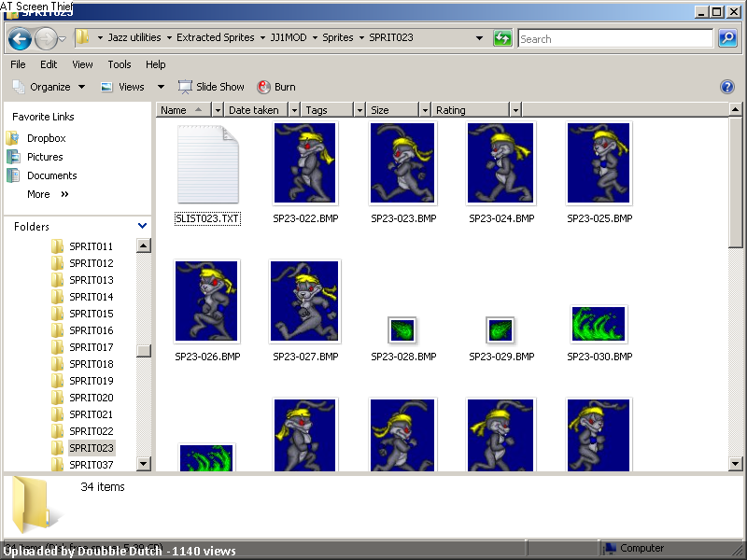Select the SP23-027.BMP thumbnail
747x560 pixels.
[305, 301]
